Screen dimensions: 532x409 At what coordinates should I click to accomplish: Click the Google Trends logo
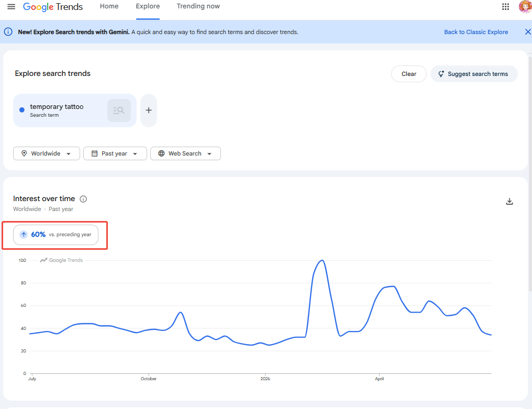[x=52, y=7]
